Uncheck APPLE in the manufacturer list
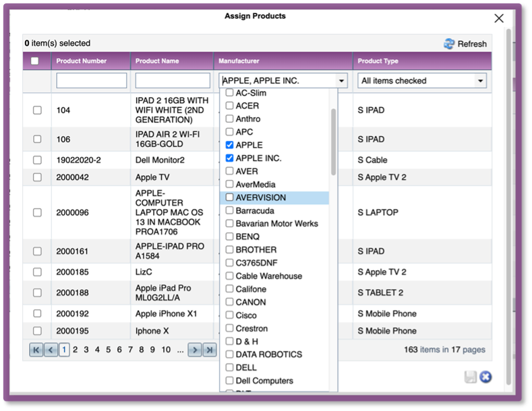The height and width of the screenshot is (411, 532). tap(230, 145)
